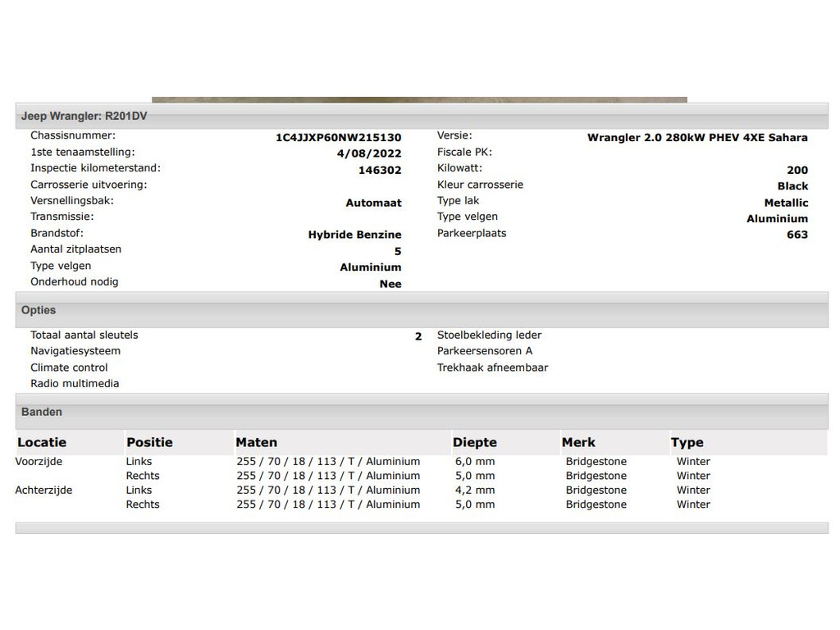Select the Kleur carrosserie label

point(480,185)
